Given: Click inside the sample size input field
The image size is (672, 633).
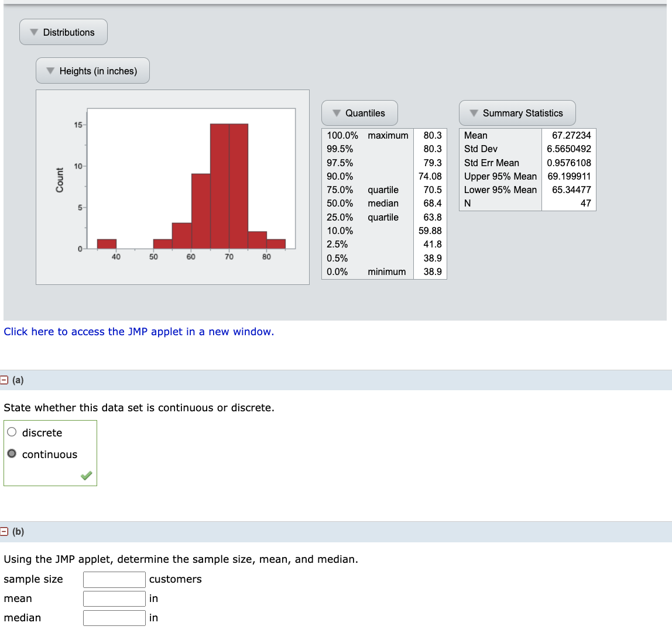Looking at the screenshot, I should coord(114,579).
